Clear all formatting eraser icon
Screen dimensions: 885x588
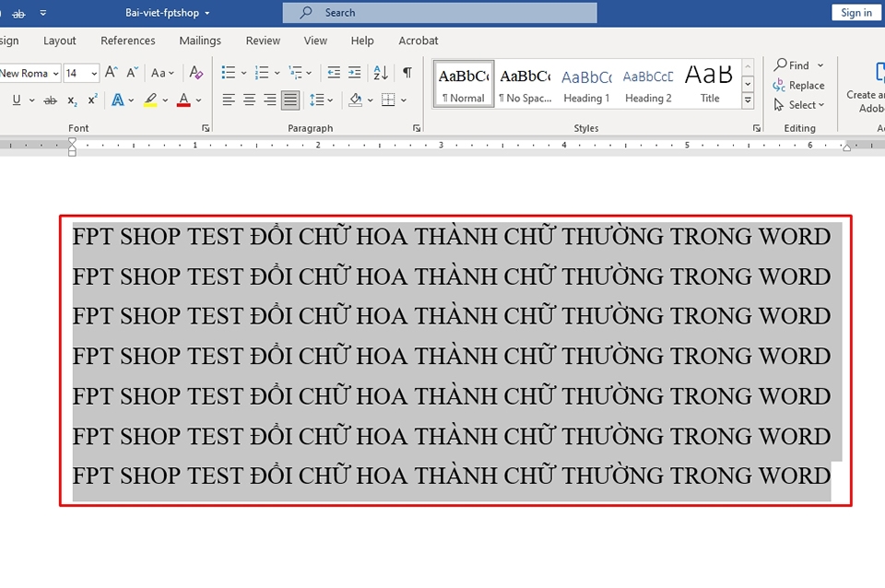195,72
